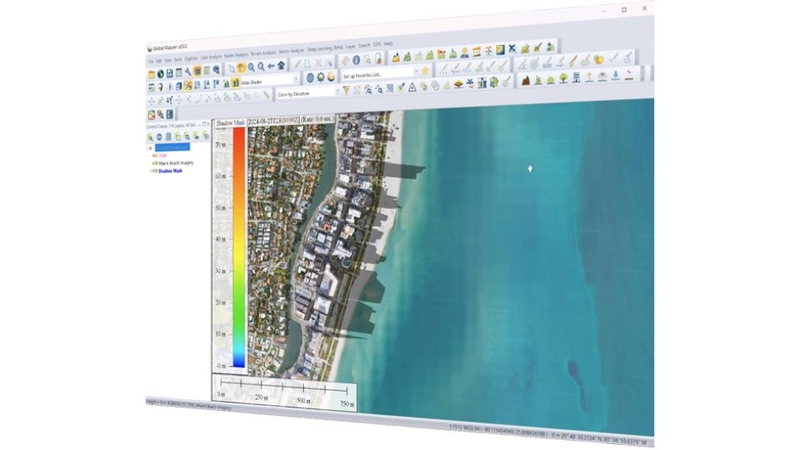Click the crescent moon icon
The image size is (800, 450).
click(x=331, y=77)
